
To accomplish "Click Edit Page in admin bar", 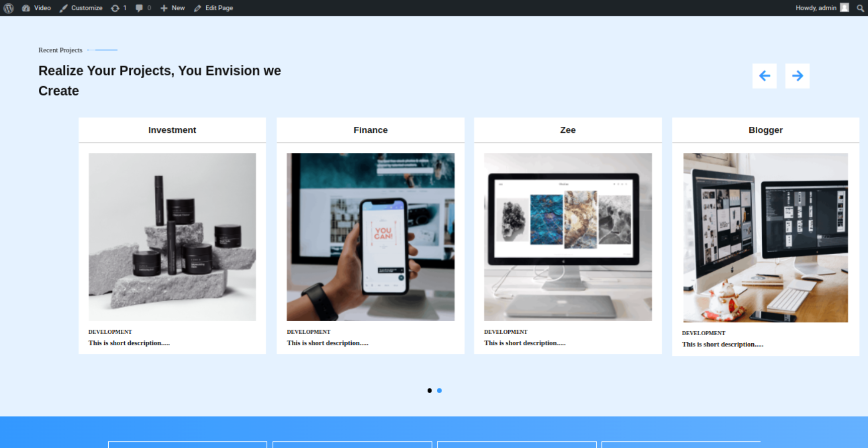I will pyautogui.click(x=214, y=8).
